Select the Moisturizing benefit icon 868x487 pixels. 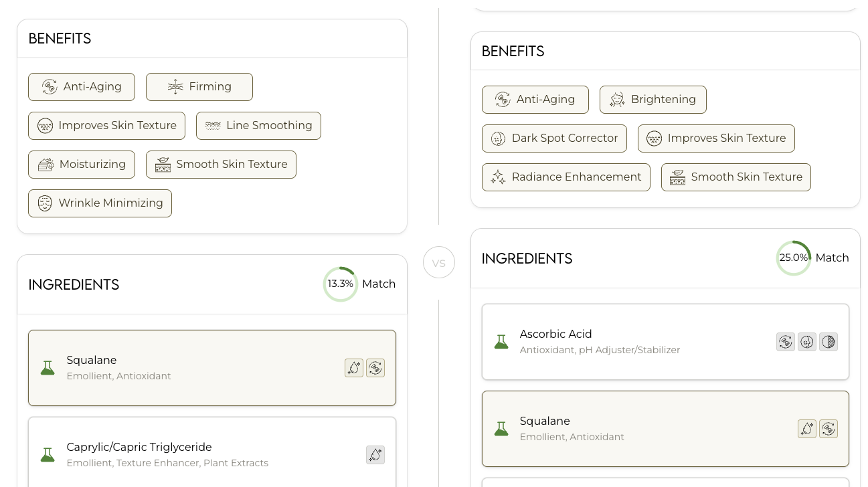point(46,165)
